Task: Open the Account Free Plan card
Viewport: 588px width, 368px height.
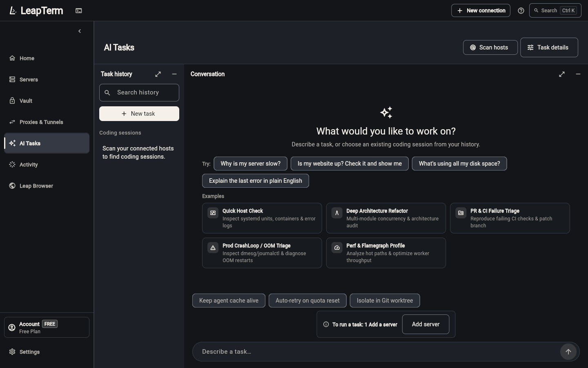Action: [x=47, y=328]
